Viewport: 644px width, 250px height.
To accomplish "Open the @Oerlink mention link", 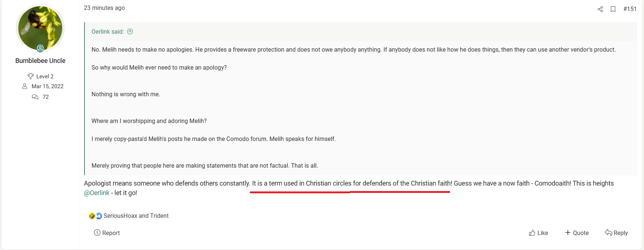I will [97, 193].
